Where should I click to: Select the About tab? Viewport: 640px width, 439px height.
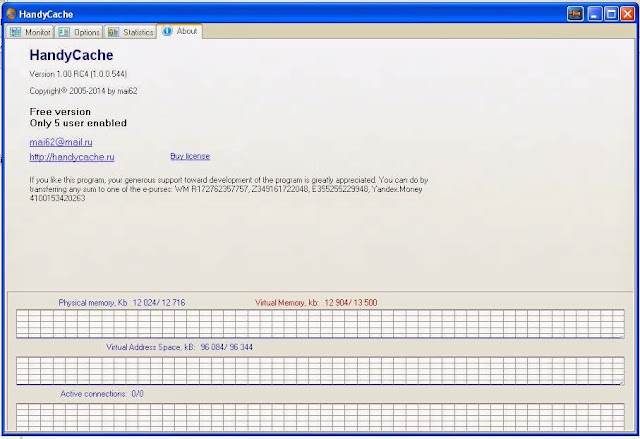click(x=180, y=31)
